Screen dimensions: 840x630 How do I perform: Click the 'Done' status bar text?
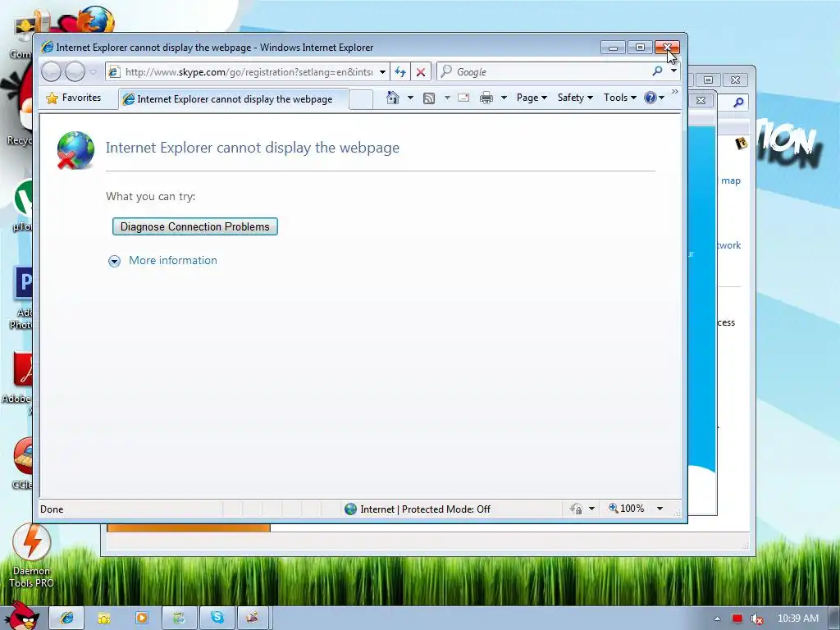point(52,509)
